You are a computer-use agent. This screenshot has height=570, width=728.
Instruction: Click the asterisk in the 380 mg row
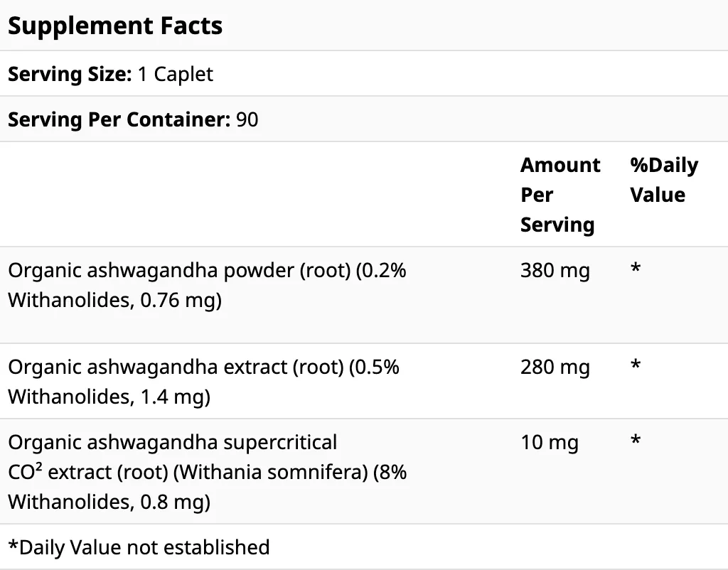tap(636, 269)
